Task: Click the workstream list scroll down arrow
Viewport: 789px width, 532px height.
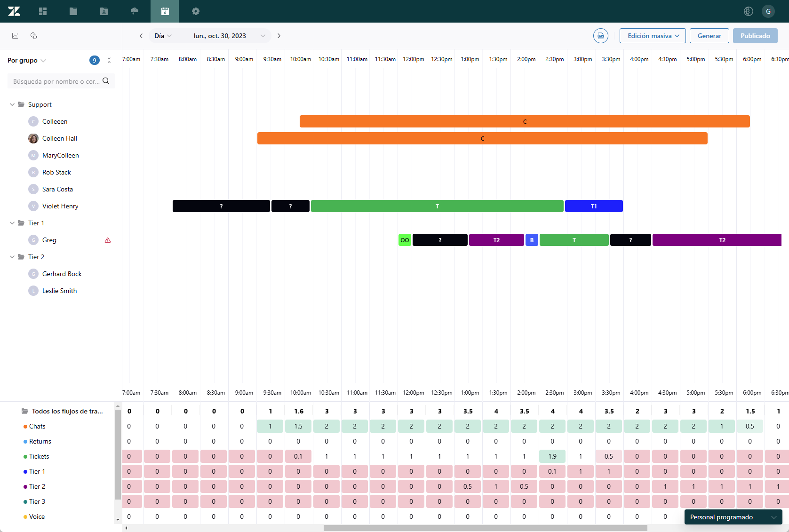Action: (118, 520)
